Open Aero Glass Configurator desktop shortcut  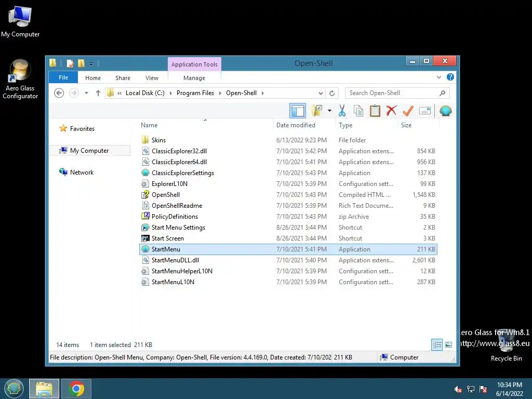(x=20, y=79)
